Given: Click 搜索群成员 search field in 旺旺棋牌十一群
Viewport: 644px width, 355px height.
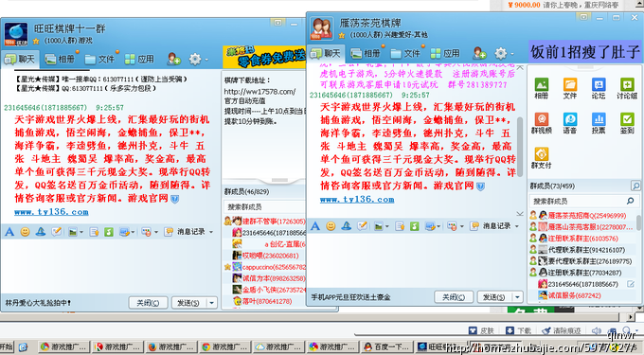Looking at the screenshot, I should (263, 206).
